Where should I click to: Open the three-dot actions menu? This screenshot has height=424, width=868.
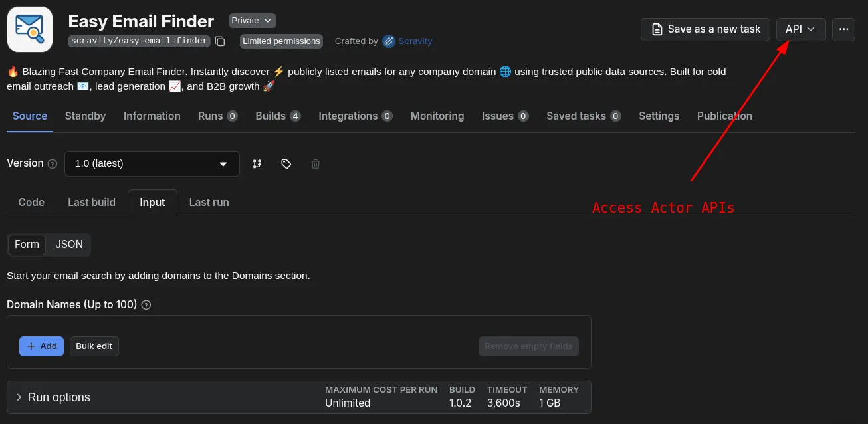point(843,29)
